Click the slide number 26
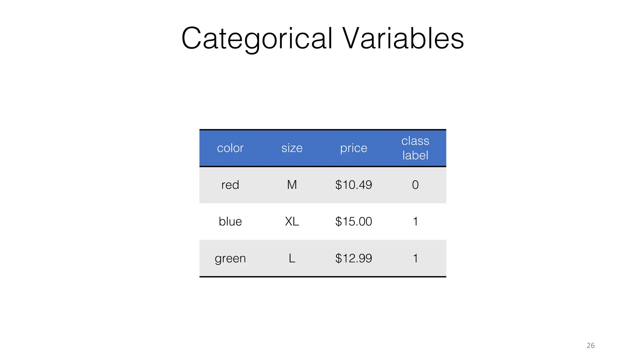The height and width of the screenshot is (362, 644). point(590,345)
